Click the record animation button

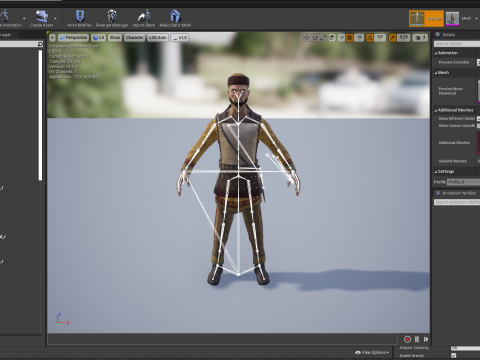pyautogui.click(x=407, y=339)
